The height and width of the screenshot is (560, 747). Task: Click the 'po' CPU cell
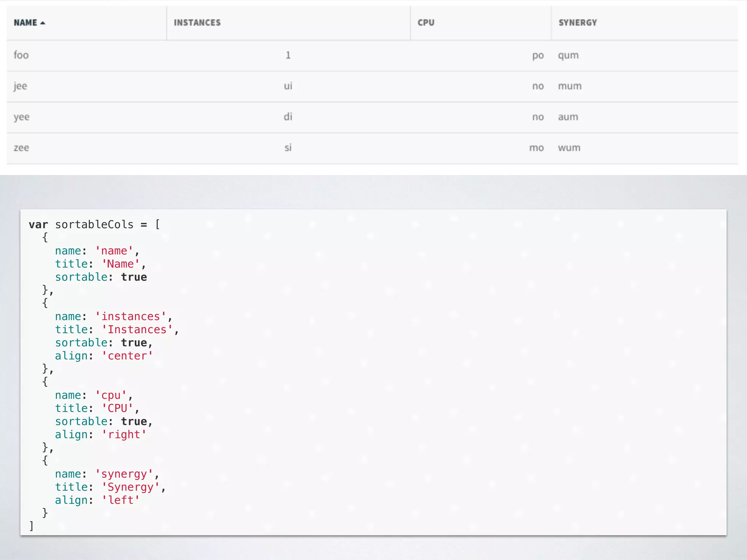pos(538,55)
